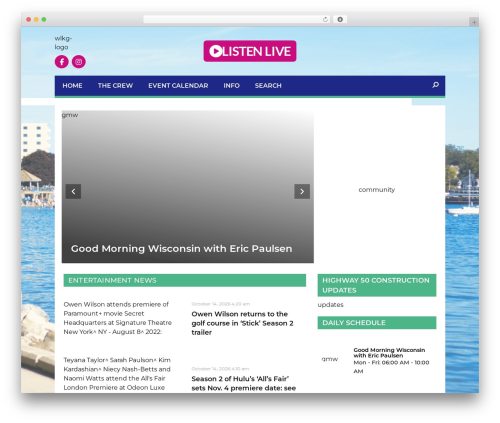Select Search in the navigation bar

click(x=268, y=86)
